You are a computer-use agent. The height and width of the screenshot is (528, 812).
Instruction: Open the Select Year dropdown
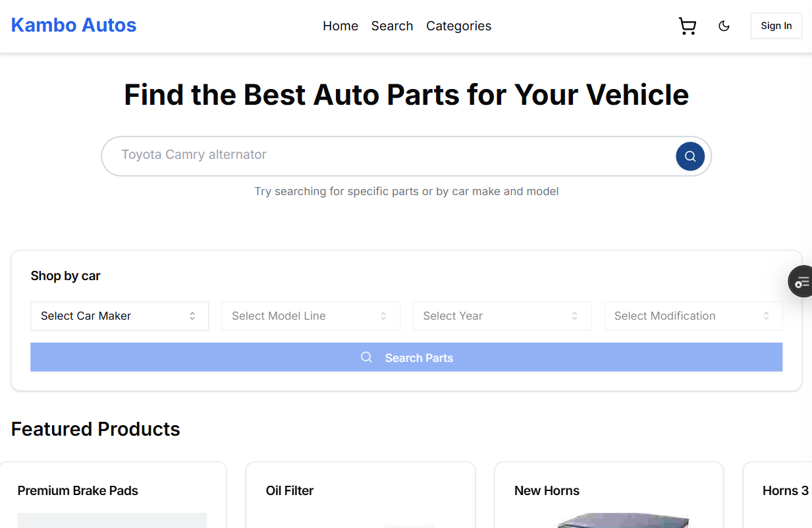(x=502, y=316)
